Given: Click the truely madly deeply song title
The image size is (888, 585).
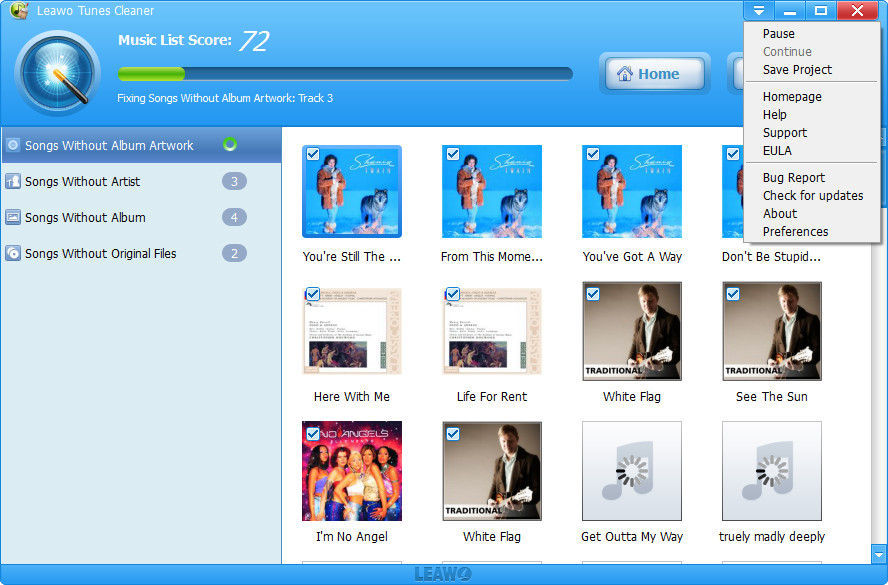Looking at the screenshot, I should click(771, 536).
